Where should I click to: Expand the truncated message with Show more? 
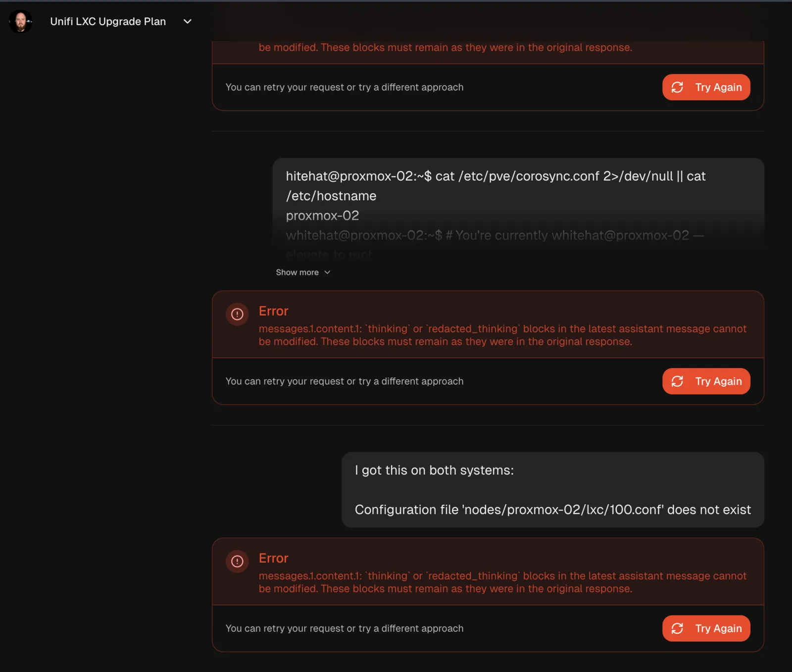tap(303, 272)
